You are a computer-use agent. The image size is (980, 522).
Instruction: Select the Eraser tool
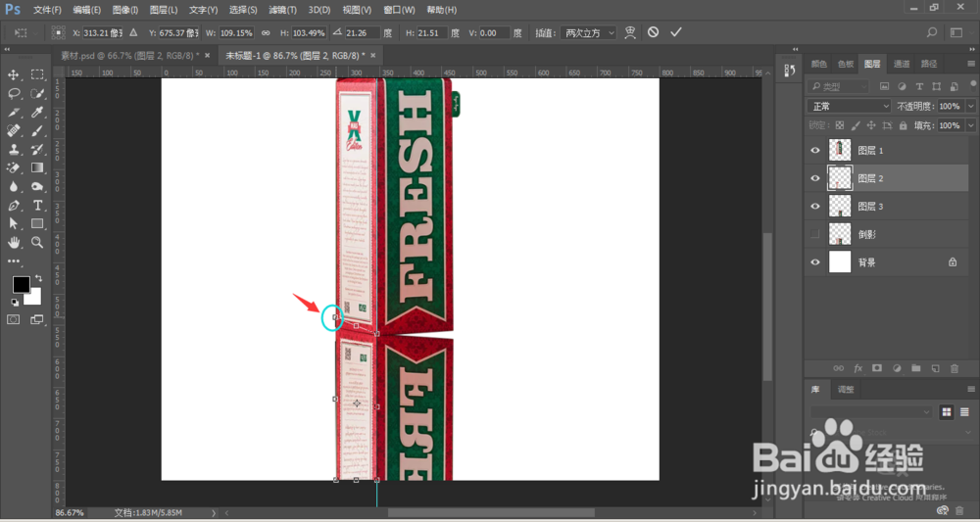13,168
